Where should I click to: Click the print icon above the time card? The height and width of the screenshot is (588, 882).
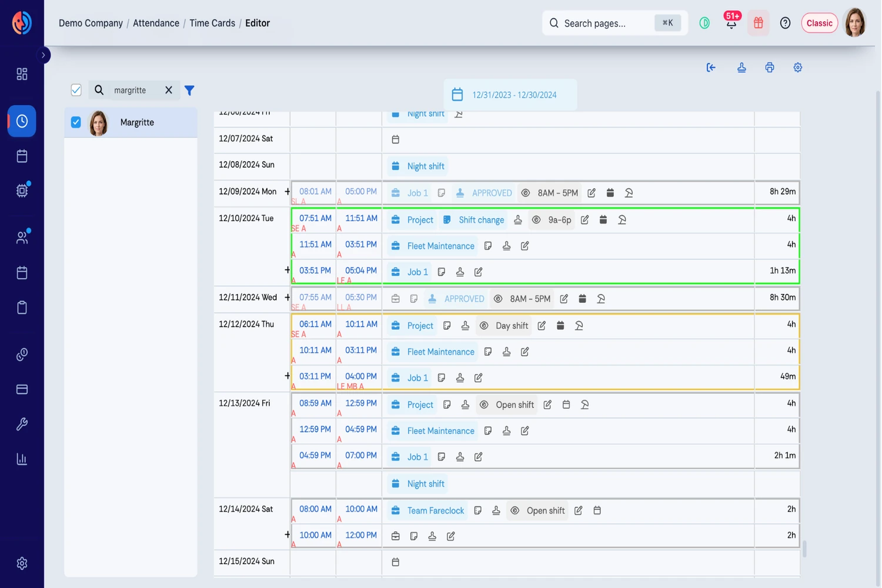click(770, 68)
